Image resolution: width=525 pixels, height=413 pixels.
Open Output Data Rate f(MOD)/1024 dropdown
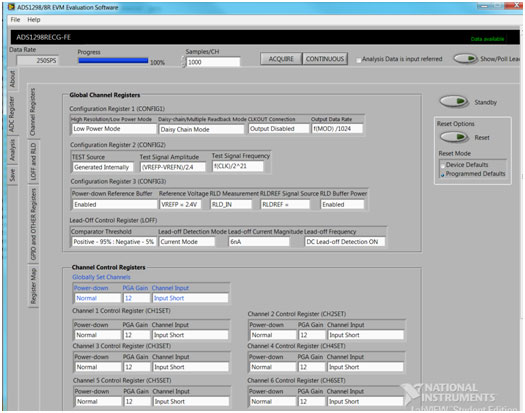coord(337,129)
